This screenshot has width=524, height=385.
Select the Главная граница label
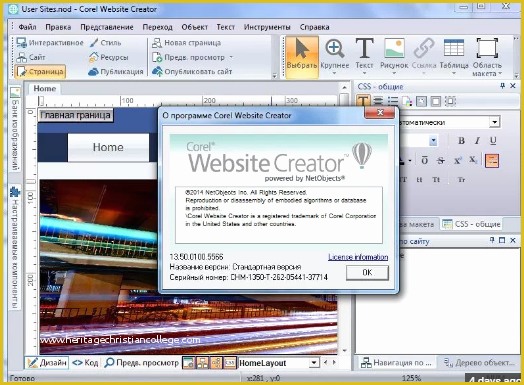75,115
